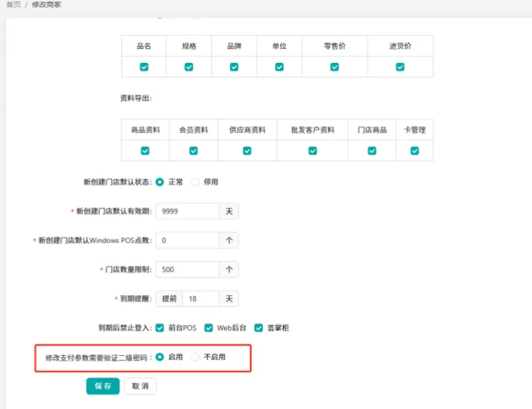Toggle the 零售价 checkbox
The width and height of the screenshot is (532, 409).
click(334, 67)
